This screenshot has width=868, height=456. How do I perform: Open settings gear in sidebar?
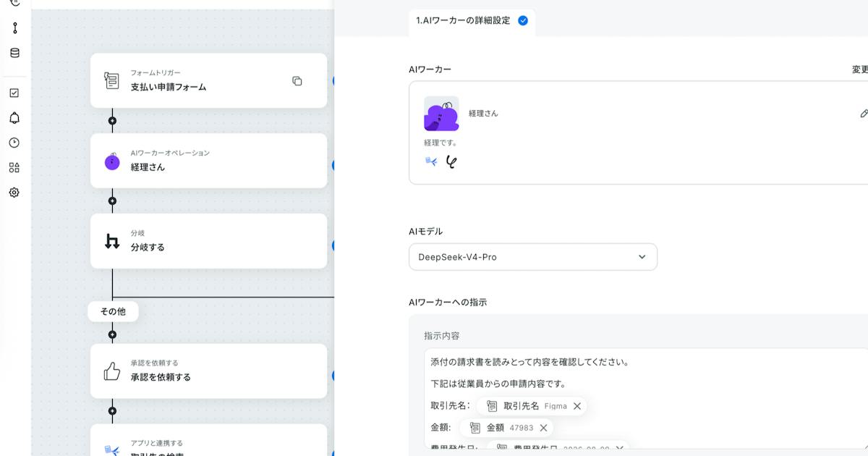[x=14, y=193]
